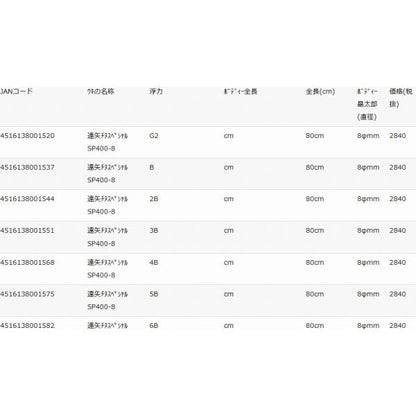The height and width of the screenshot is (416, 416).
Task: Click the G2 buoyancy cell
Action: [154, 136]
